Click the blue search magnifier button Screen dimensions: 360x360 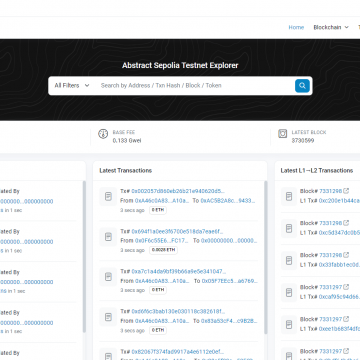[302, 86]
